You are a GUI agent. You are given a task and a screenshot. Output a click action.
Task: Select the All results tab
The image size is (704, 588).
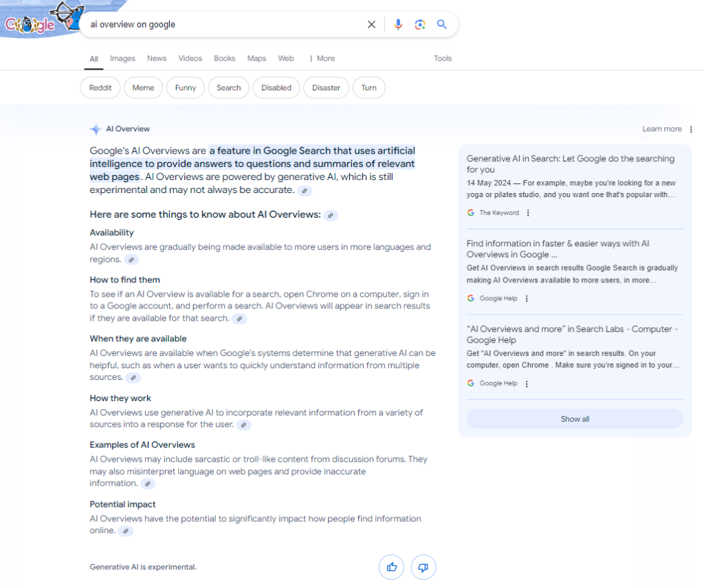pyautogui.click(x=93, y=59)
